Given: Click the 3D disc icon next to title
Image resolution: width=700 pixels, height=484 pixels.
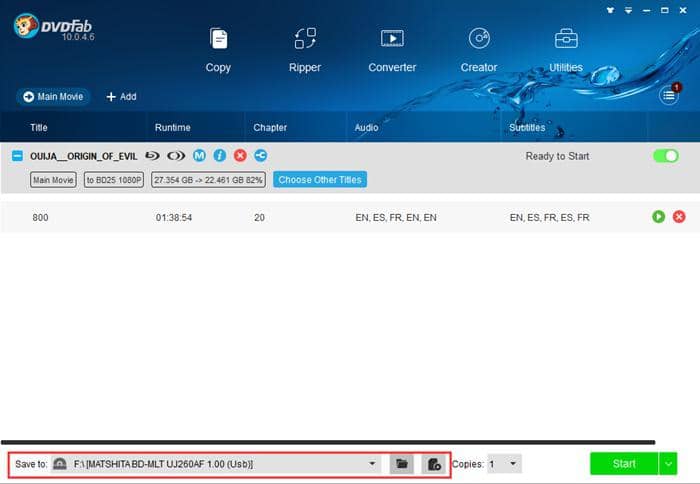Looking at the screenshot, I should 176,156.
